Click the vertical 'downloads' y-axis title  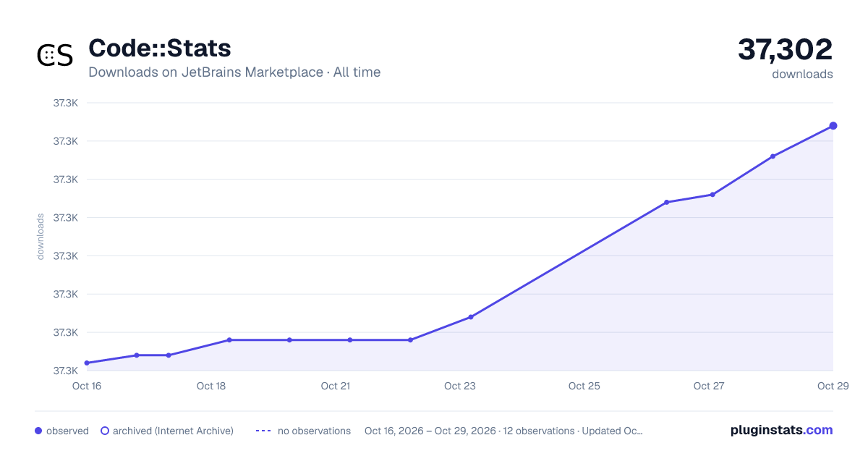pyautogui.click(x=41, y=237)
